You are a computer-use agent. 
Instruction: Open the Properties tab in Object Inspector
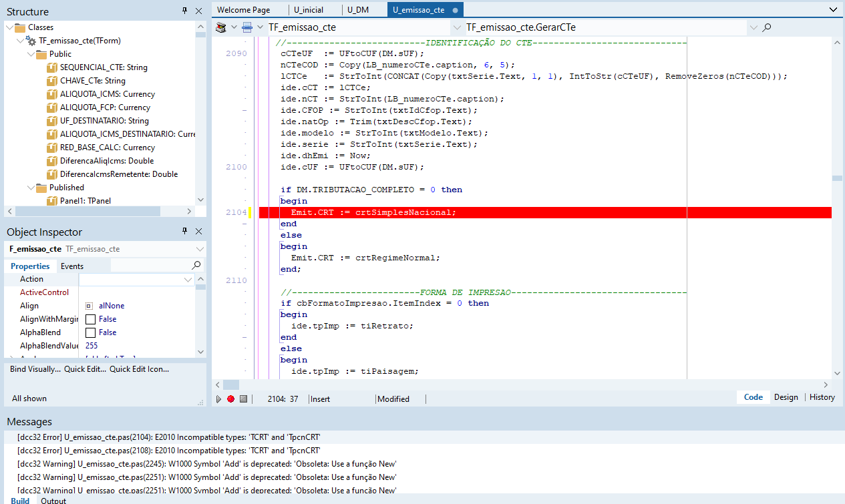pos(30,266)
